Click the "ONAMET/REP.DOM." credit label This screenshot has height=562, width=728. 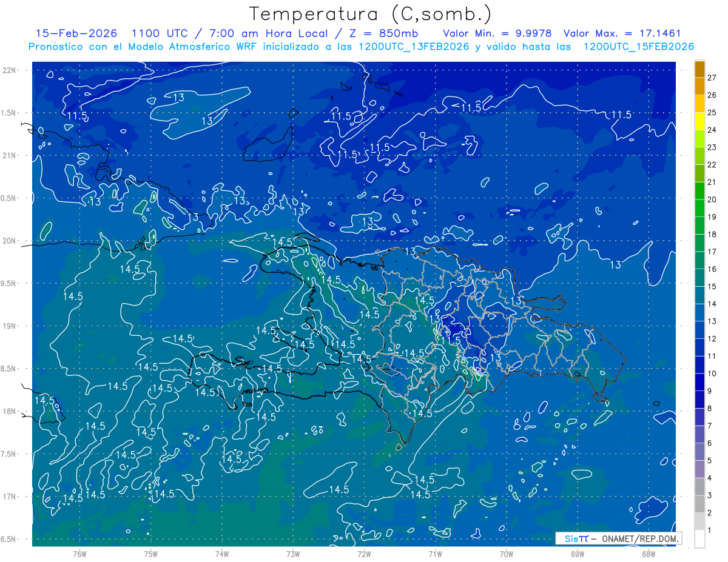(641, 538)
